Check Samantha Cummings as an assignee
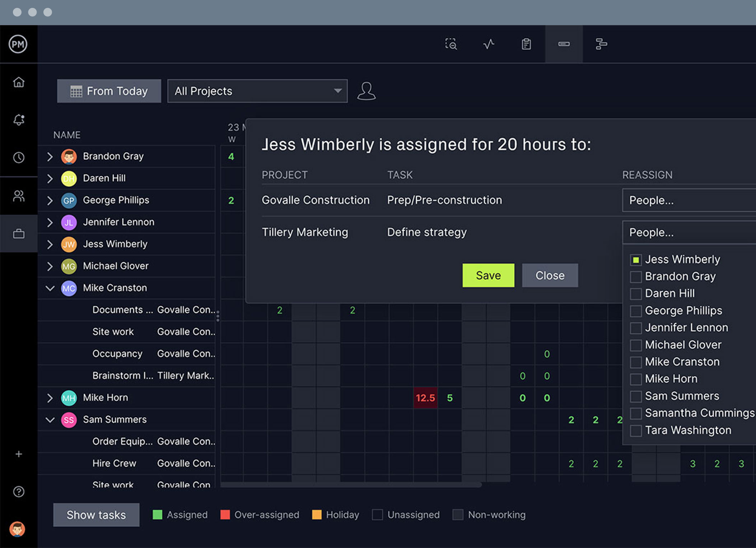Screen dimensions: 756x548 (636, 413)
